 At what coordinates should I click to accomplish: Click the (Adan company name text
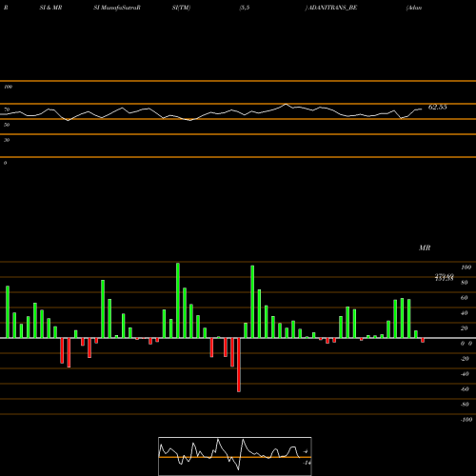click(x=414, y=8)
